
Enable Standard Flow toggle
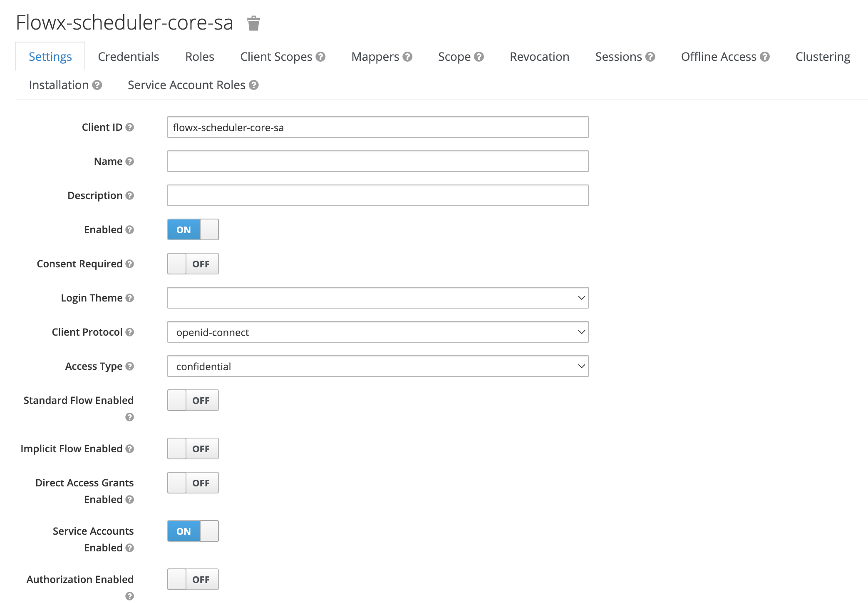pyautogui.click(x=193, y=400)
